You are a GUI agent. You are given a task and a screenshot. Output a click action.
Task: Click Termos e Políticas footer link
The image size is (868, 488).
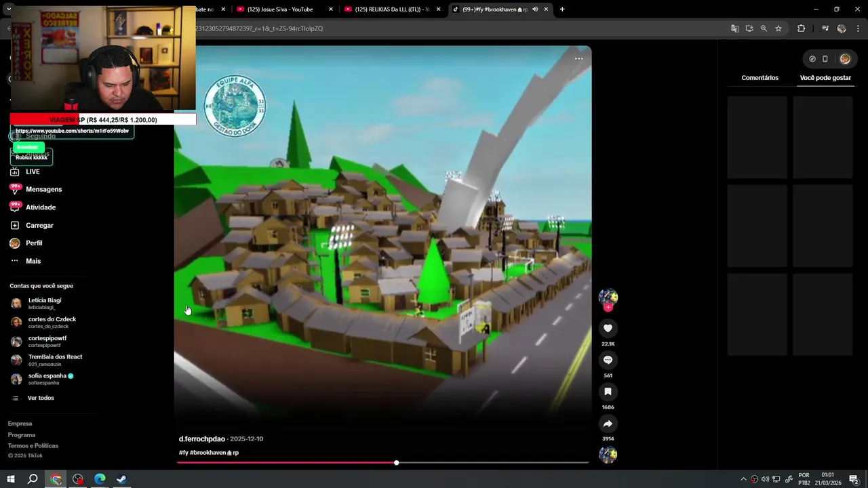[x=33, y=445]
